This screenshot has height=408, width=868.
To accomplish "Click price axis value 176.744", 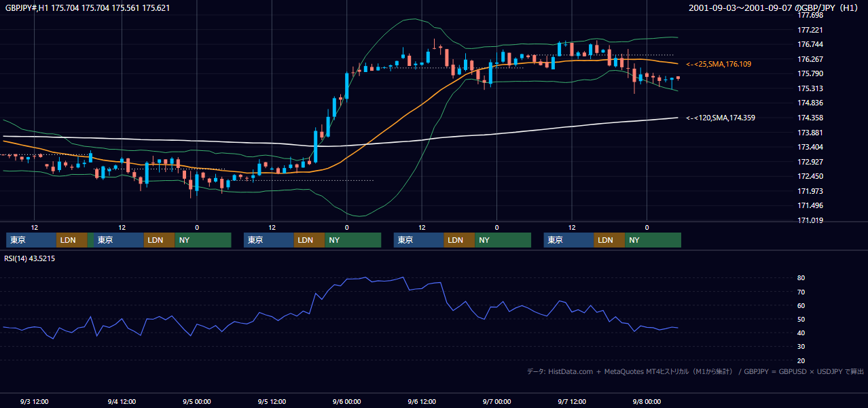I will pyautogui.click(x=810, y=44).
